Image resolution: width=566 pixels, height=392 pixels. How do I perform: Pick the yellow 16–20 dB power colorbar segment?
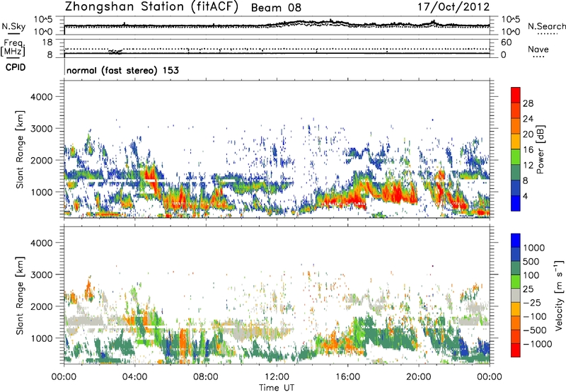pos(516,142)
